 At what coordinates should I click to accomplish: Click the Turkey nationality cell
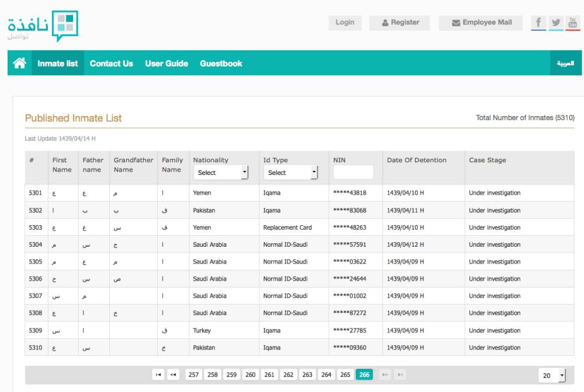(x=202, y=330)
